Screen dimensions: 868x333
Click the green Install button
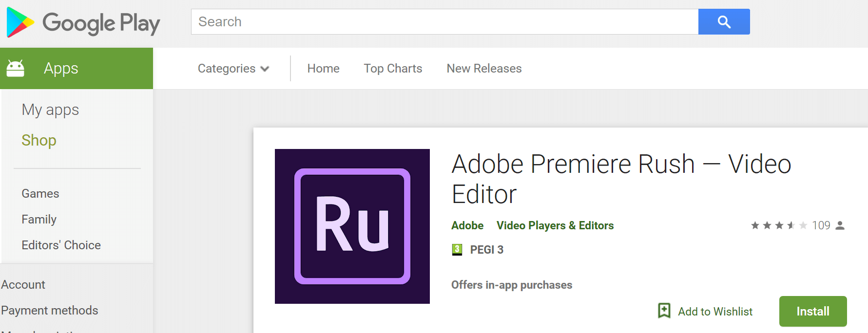click(813, 311)
